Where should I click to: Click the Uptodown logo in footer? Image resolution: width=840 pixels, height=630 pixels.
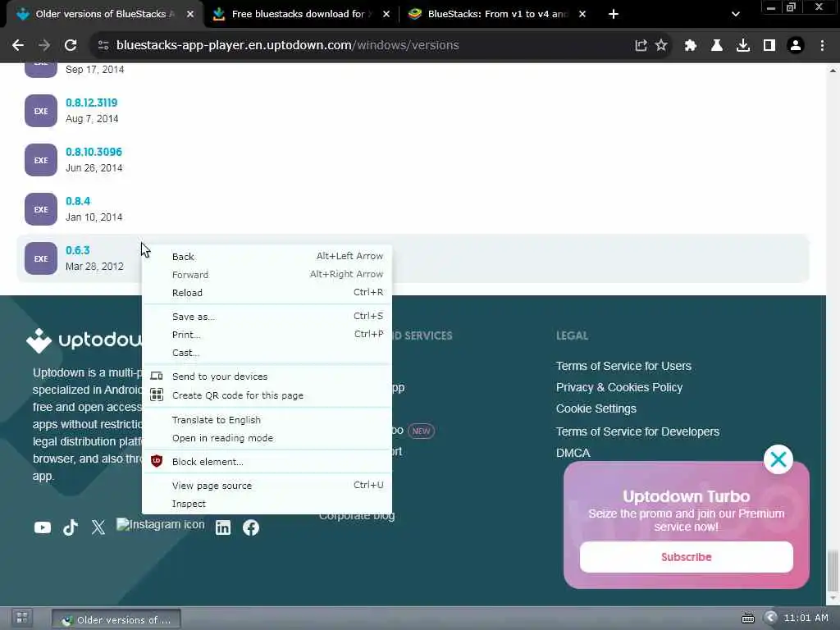click(84, 340)
